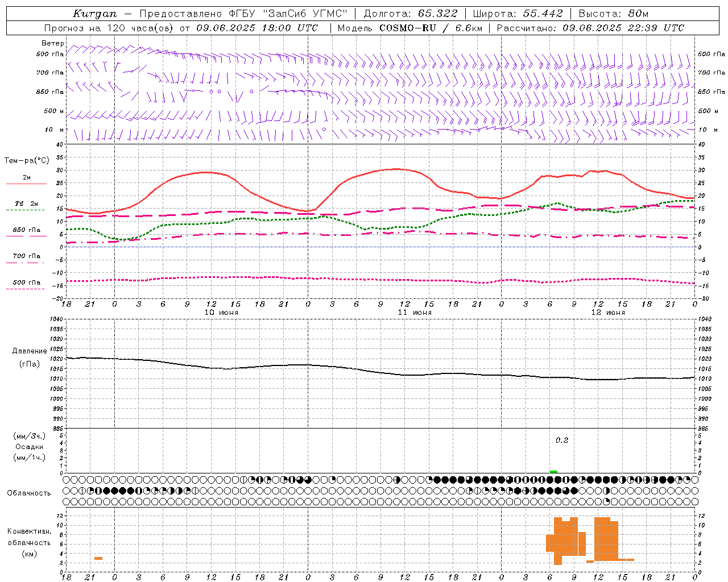This screenshot has height=582, width=728.
Task: Click the "(мм/1ч.)" precipitation unit label
Action: click(30, 458)
